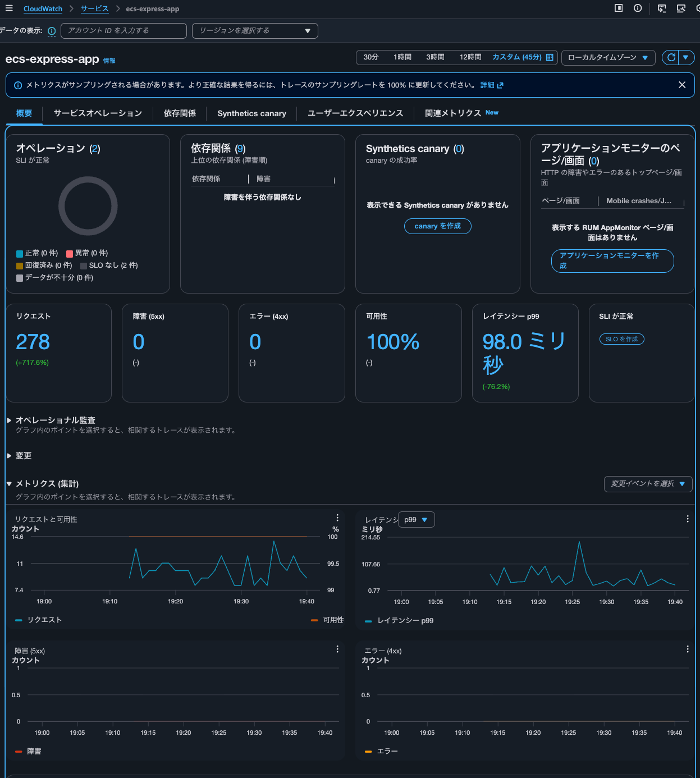
Task: Select the 12時間 time range option
Action: (x=470, y=57)
